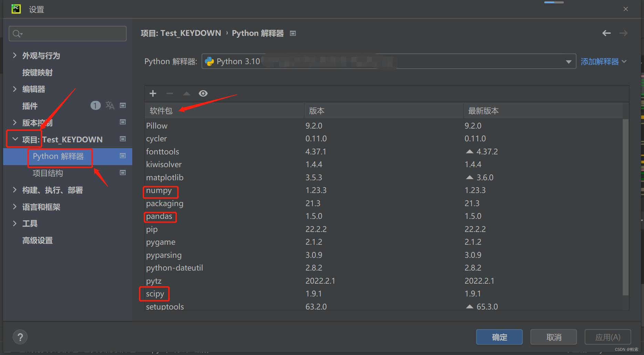Select the scipy package row
The image size is (644, 355).
pos(384,294)
